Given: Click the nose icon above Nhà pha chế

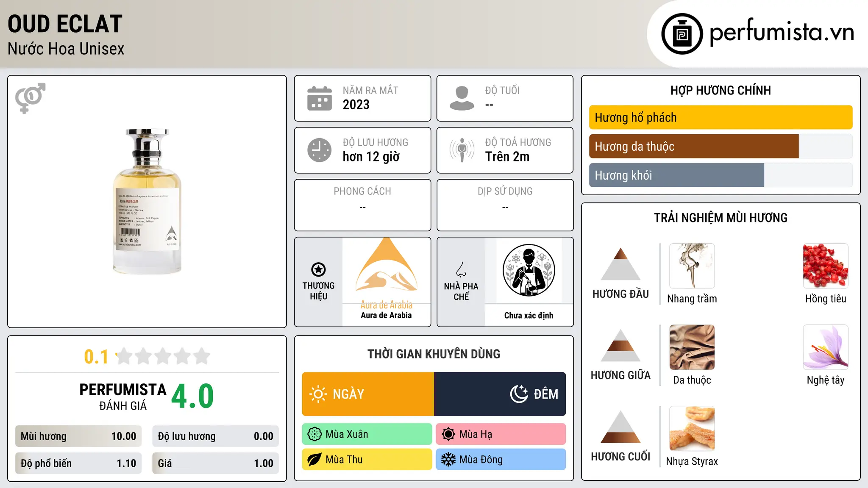Looking at the screenshot, I should 461,269.
